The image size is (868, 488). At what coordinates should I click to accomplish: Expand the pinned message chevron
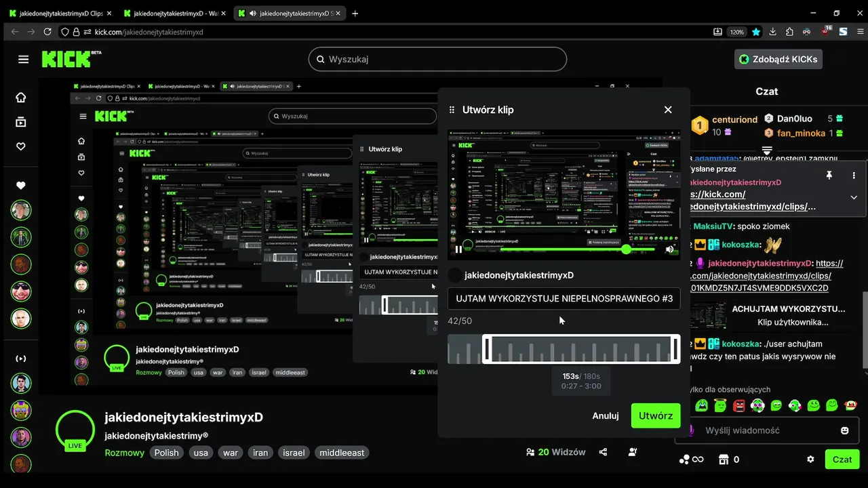pos(854,197)
